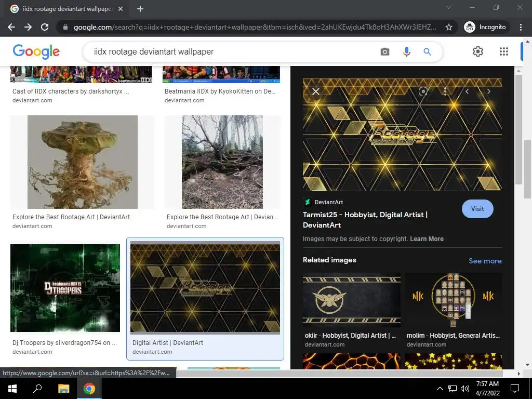Click the address bar URL
Viewport: 532px width, 399px height.
coord(255,27)
